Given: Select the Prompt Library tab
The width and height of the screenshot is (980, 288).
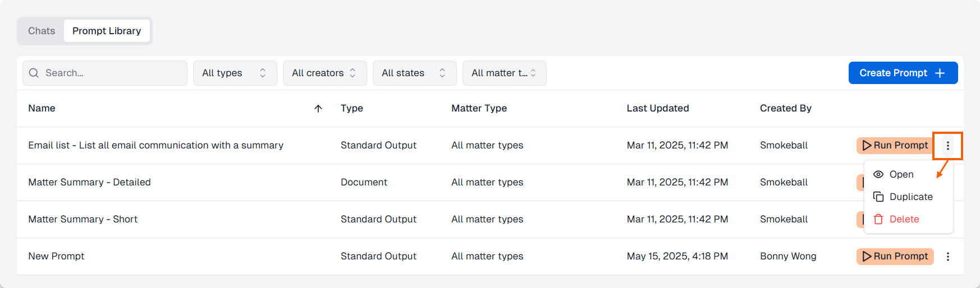Looking at the screenshot, I should [107, 31].
